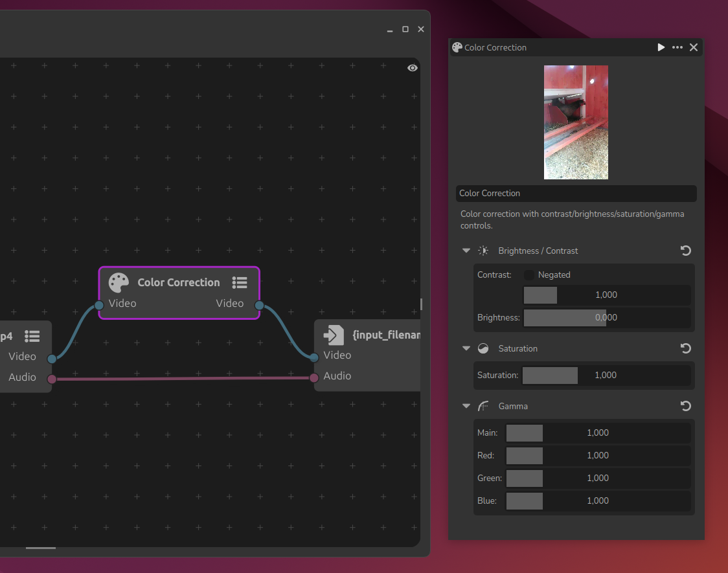Click the Color Correction name field
Image resolution: width=728 pixels, height=573 pixels.
(576, 194)
